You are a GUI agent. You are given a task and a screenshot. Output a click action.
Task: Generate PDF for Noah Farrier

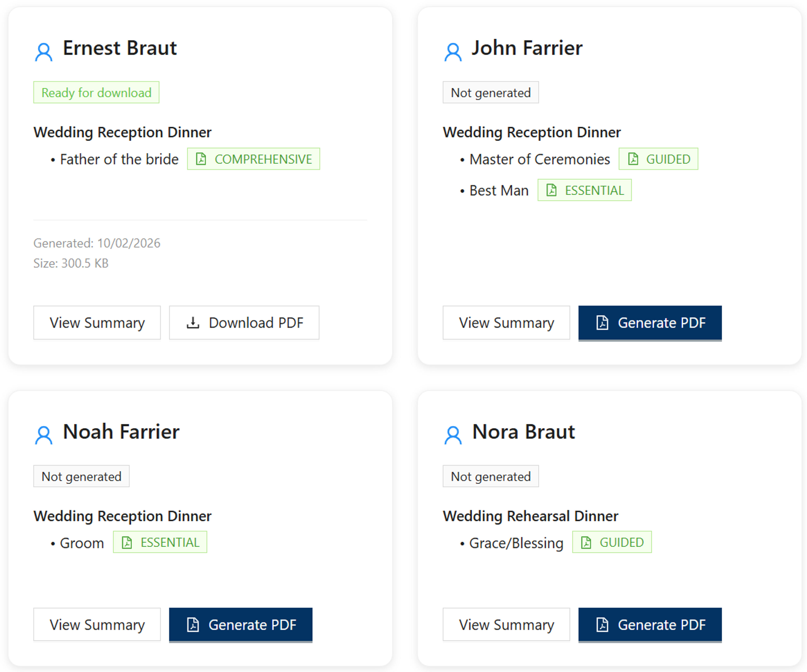(x=241, y=625)
